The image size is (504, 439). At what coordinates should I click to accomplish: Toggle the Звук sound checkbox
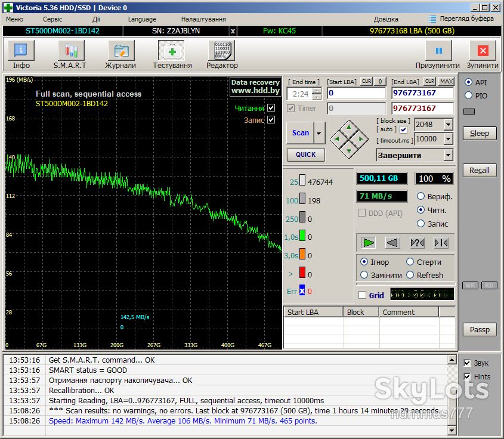click(x=468, y=363)
